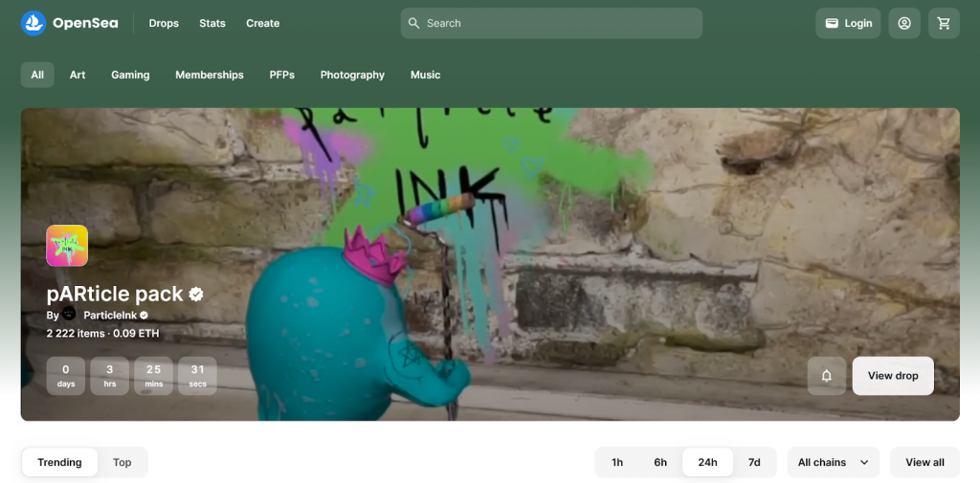Click the search magnifier icon

(413, 23)
